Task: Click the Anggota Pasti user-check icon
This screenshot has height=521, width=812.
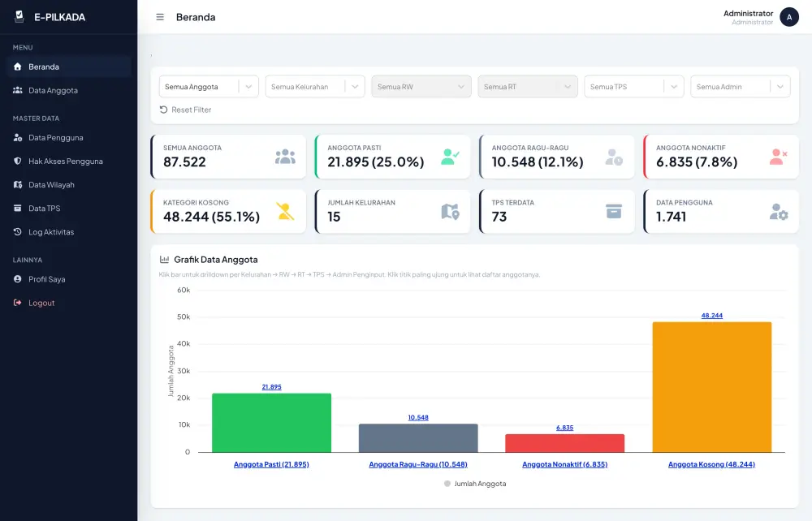Action: (x=450, y=157)
